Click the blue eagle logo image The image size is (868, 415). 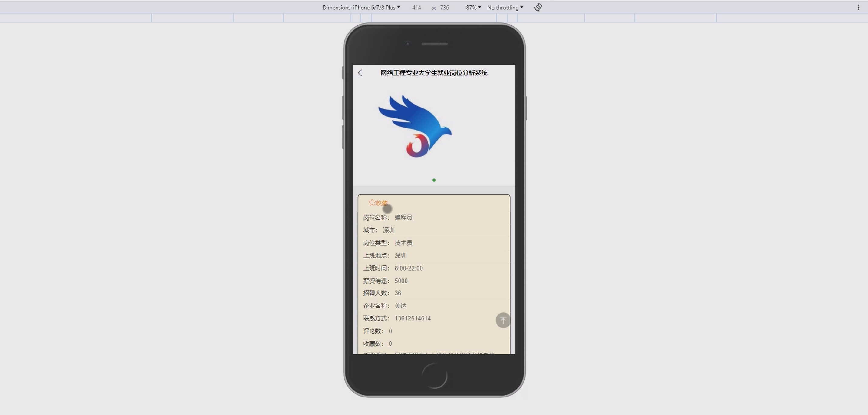tap(415, 126)
